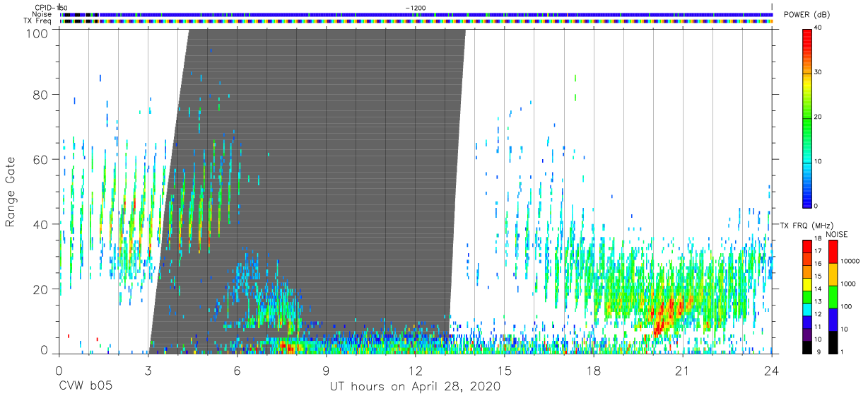Click the red top segment of NOISE color bar

pyautogui.click(x=832, y=252)
